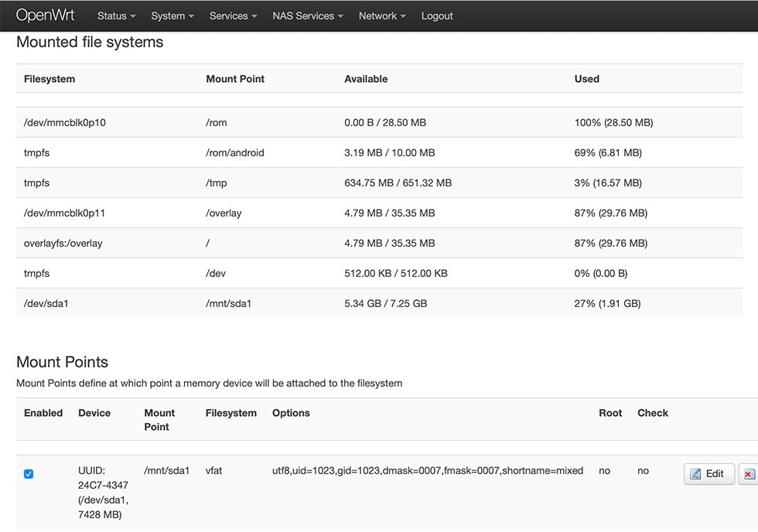The height and width of the screenshot is (532, 758).
Task: Expand the Status dropdown menu
Action: click(x=116, y=16)
